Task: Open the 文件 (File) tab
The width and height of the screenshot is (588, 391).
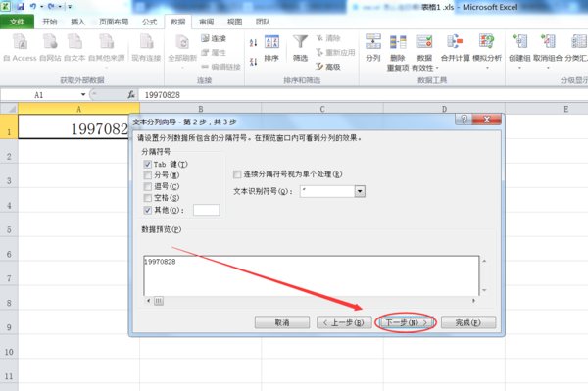Action: (18, 22)
